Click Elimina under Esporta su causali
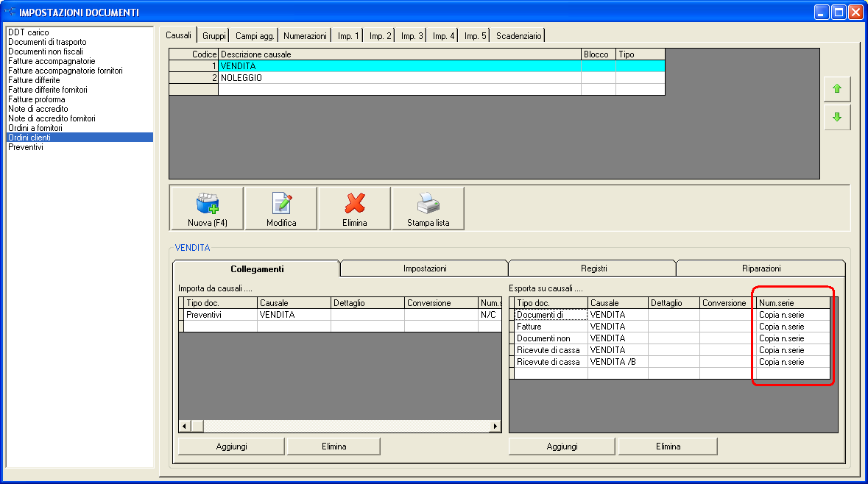Viewport: 868px width, 484px height. click(668, 446)
